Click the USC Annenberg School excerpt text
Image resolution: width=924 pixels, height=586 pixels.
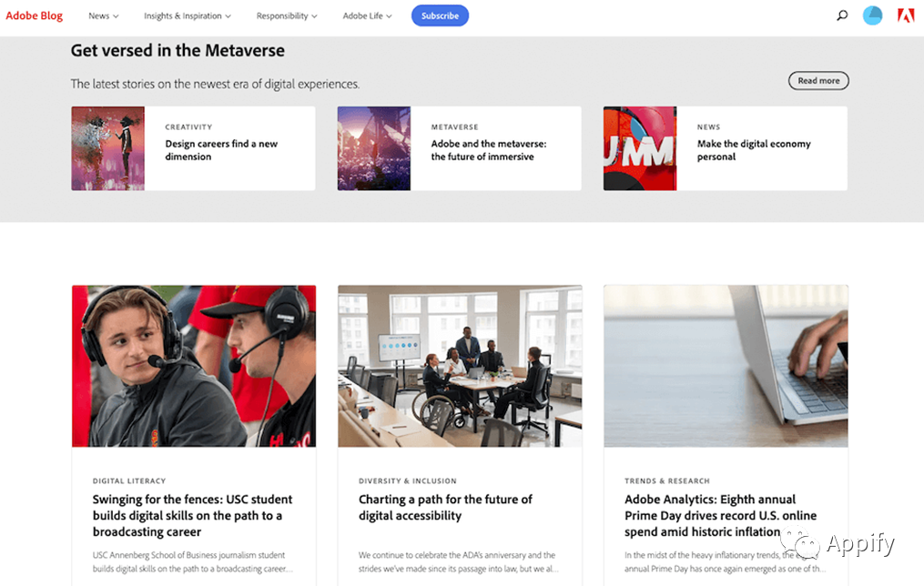coord(192,561)
